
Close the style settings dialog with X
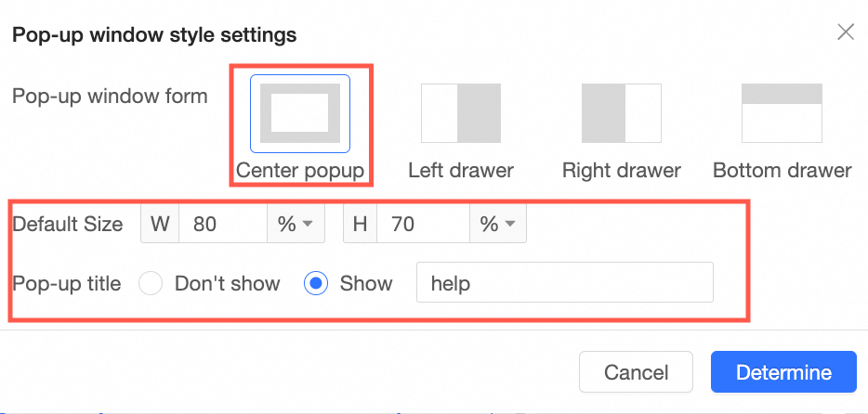[846, 32]
